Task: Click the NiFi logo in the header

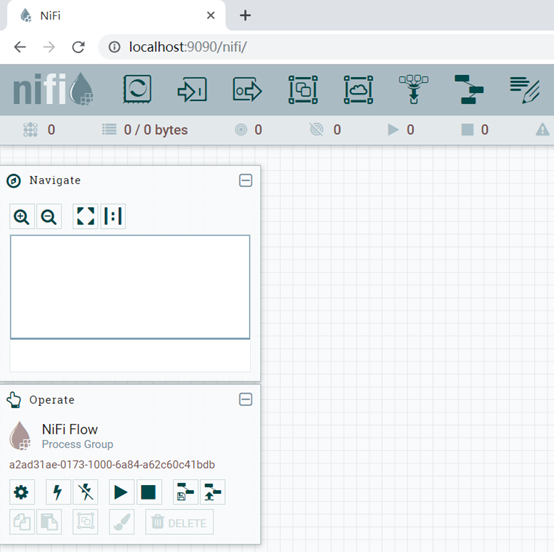Action: click(x=53, y=89)
